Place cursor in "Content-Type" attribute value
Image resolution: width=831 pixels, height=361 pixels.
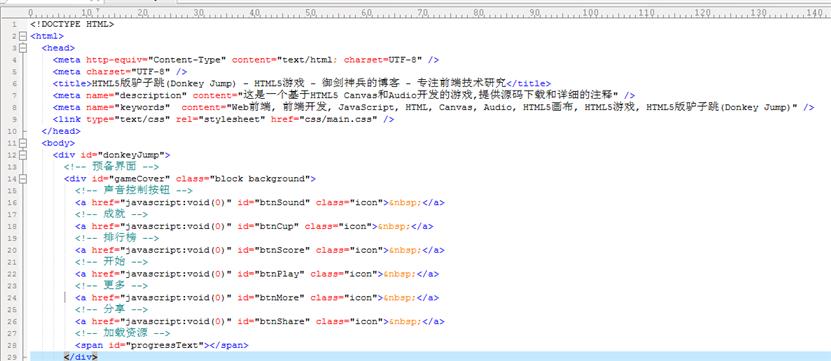click(x=187, y=60)
